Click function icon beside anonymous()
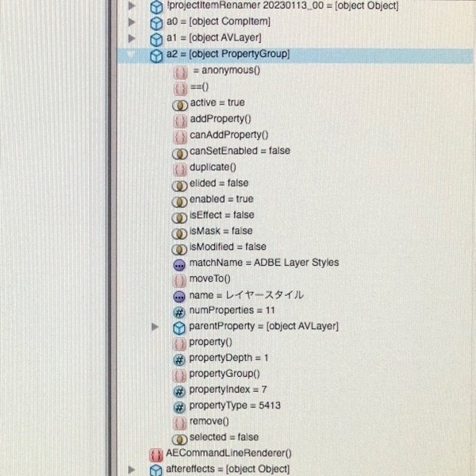Viewport: 476px width, 476px height. tap(180, 73)
